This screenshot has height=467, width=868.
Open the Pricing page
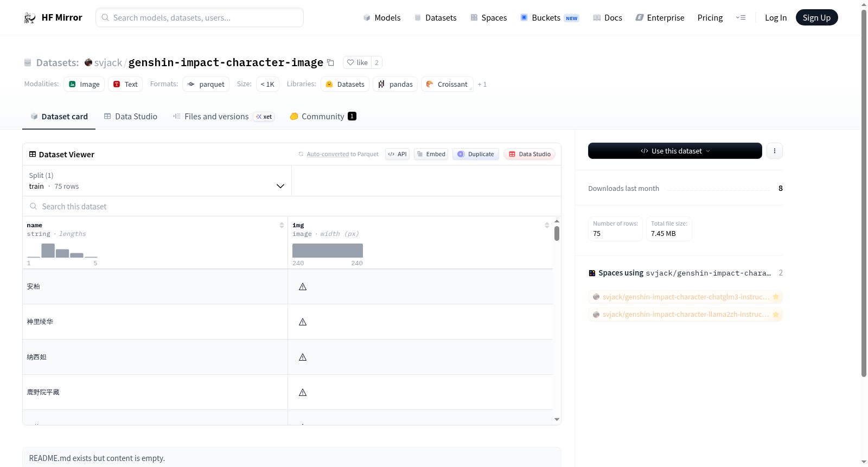[710, 18]
